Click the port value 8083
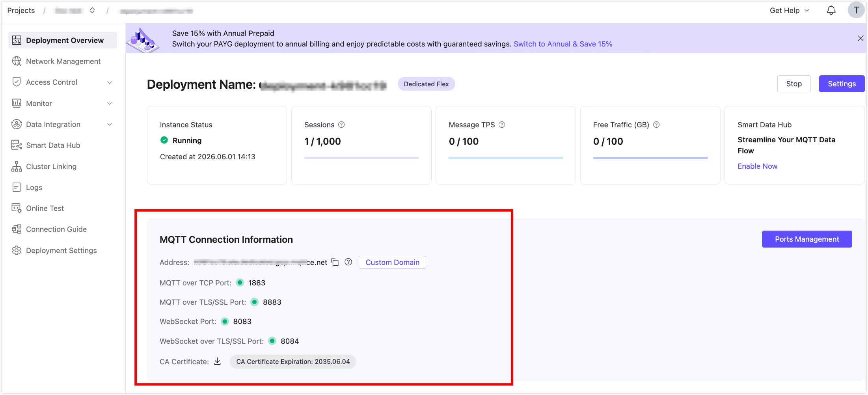This screenshot has width=868, height=395. [x=242, y=321]
